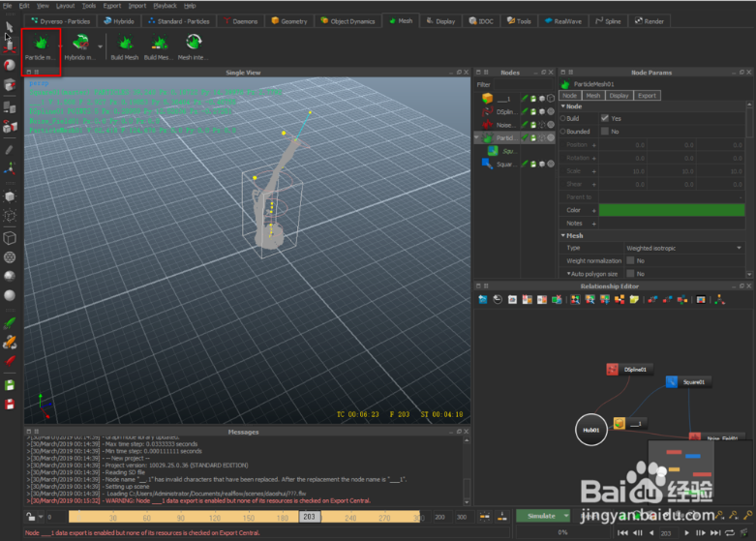This screenshot has height=541, width=756.
Task: Toggle simulation pencil icon for DSplin... node
Action: coord(525,111)
